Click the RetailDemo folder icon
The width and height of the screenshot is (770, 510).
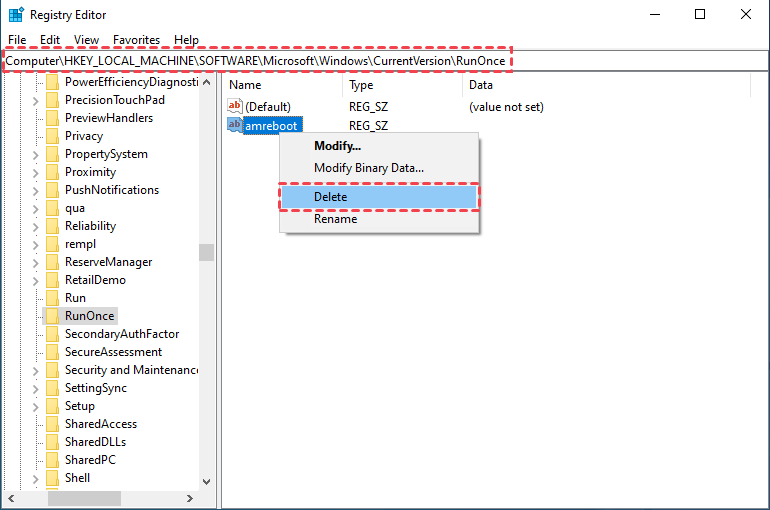coord(53,280)
